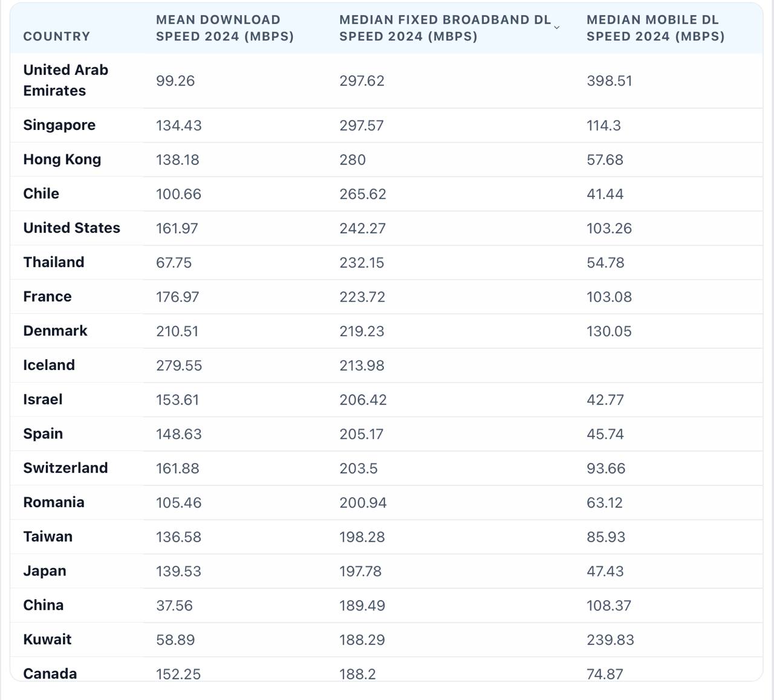The image size is (774, 700).
Task: Click the France country name
Action: 47,297
